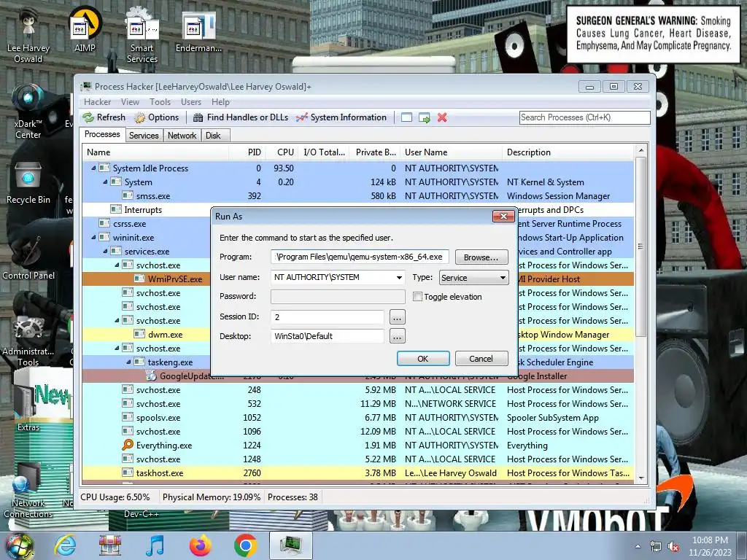
Task: Cancel the Run As dialog
Action: coord(481,359)
